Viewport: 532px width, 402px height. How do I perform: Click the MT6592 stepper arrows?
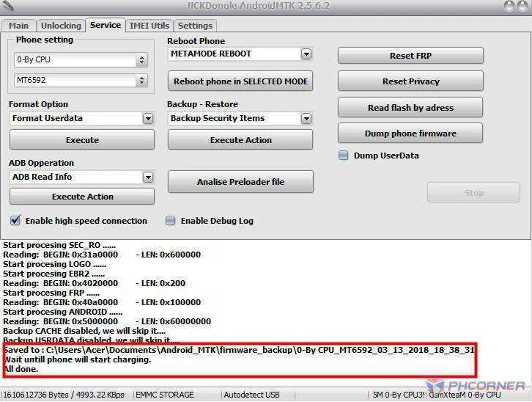(x=142, y=81)
